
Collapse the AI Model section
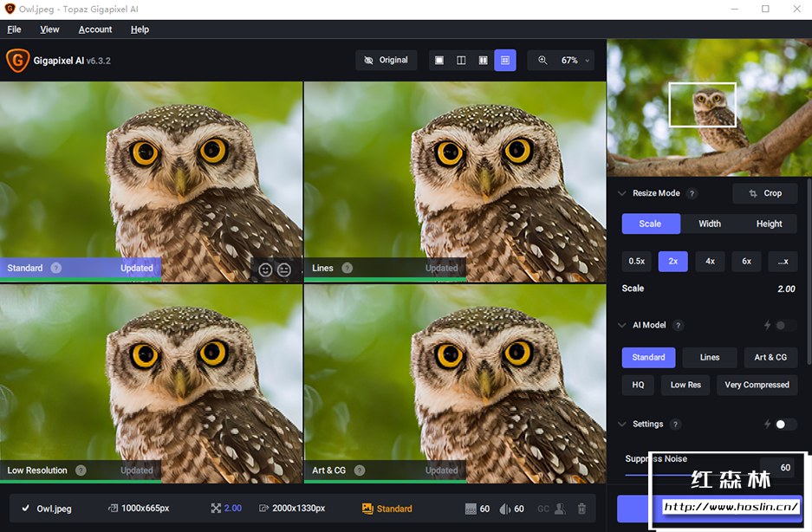622,325
